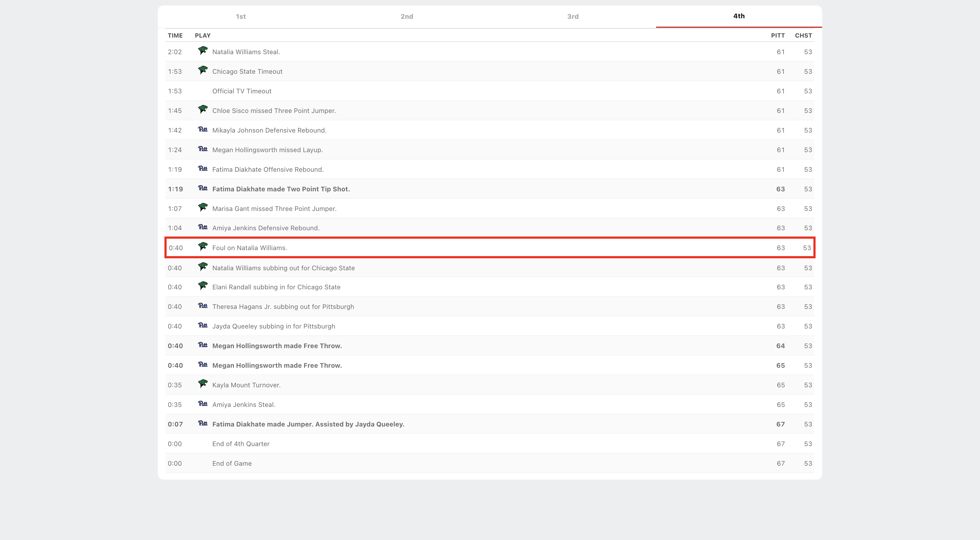
Task: Click the Chloe Sisco missed Three Point Jumper text
Action: click(x=274, y=111)
